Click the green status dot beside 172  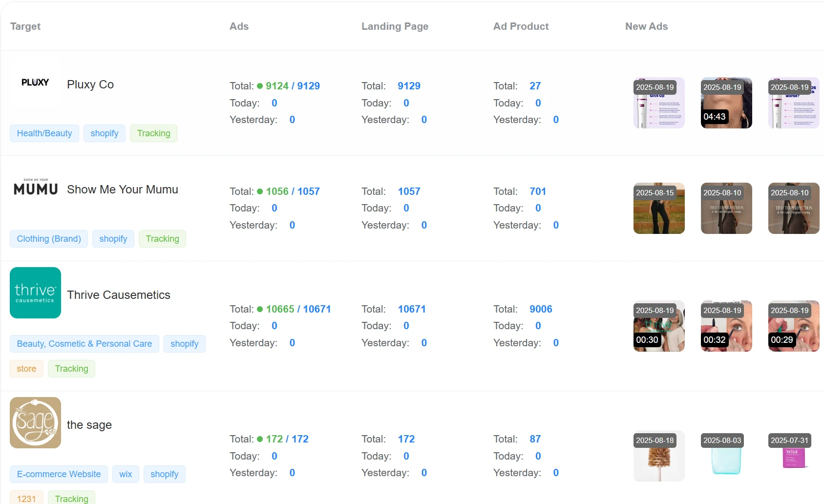[259, 439]
